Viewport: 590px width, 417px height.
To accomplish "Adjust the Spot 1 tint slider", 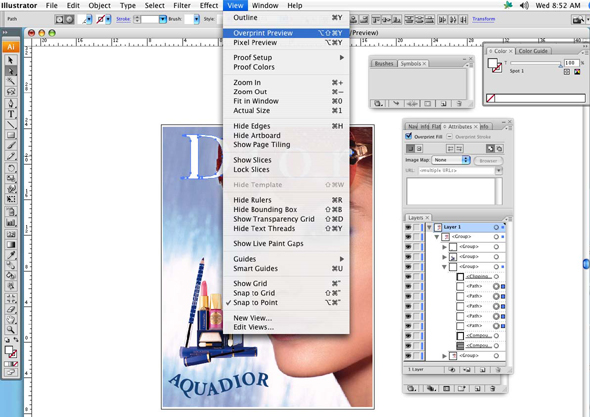I will click(x=535, y=63).
